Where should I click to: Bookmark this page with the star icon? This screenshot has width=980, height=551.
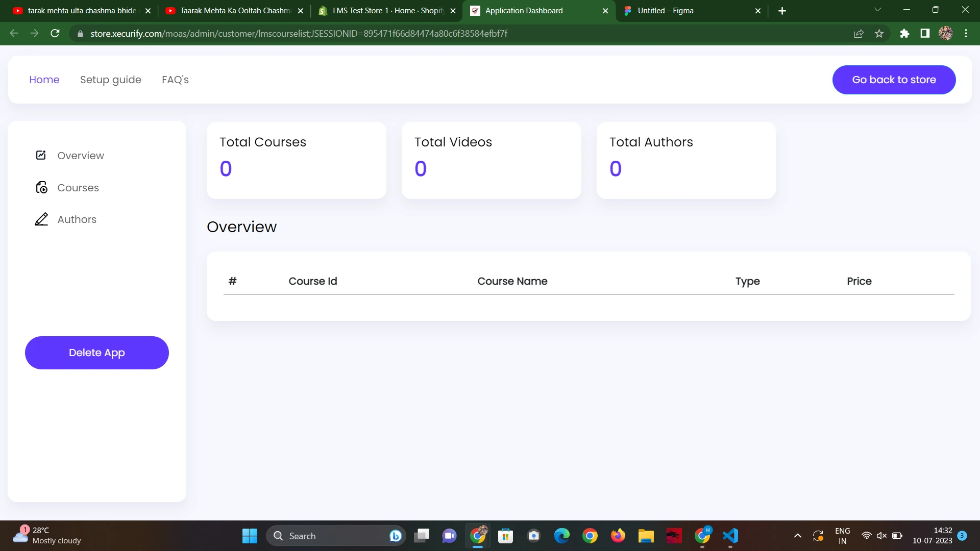tap(879, 34)
